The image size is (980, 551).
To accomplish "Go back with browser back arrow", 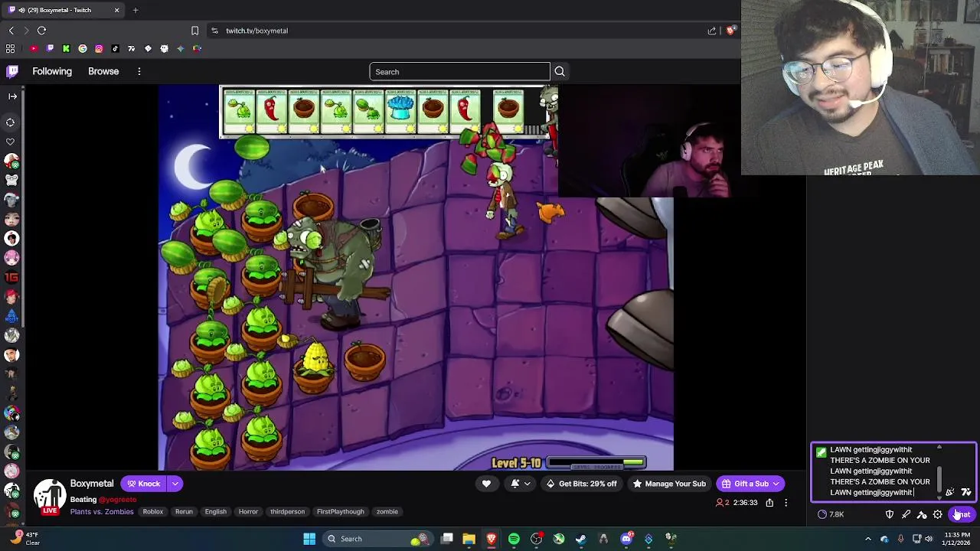I will tap(11, 31).
